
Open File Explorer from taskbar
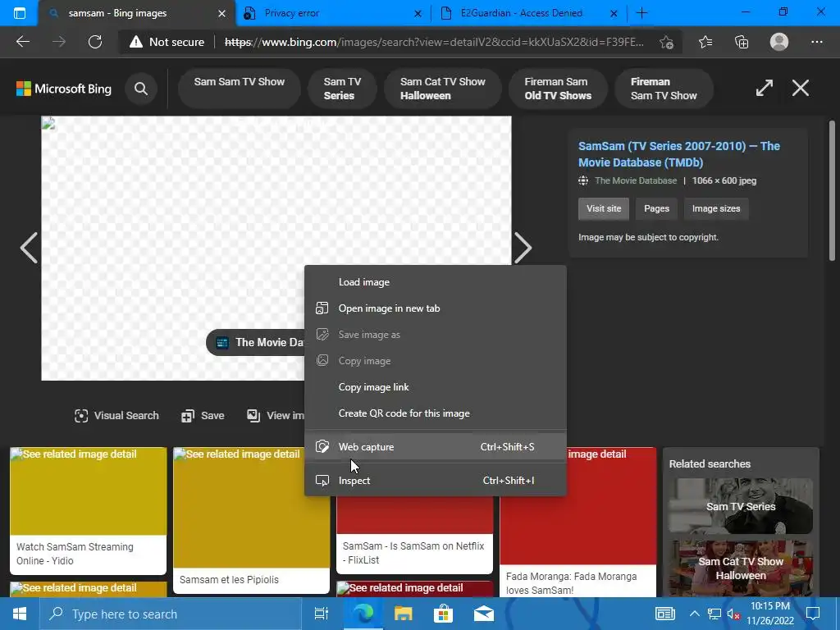click(x=404, y=614)
